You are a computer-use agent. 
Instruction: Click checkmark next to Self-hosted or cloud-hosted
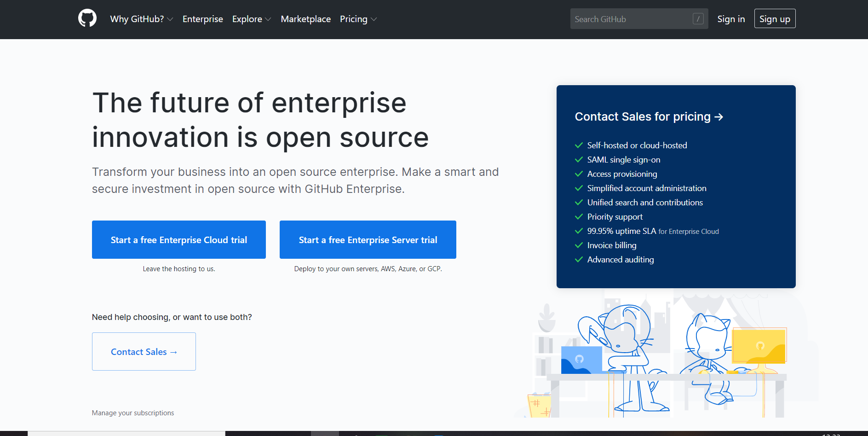point(579,145)
